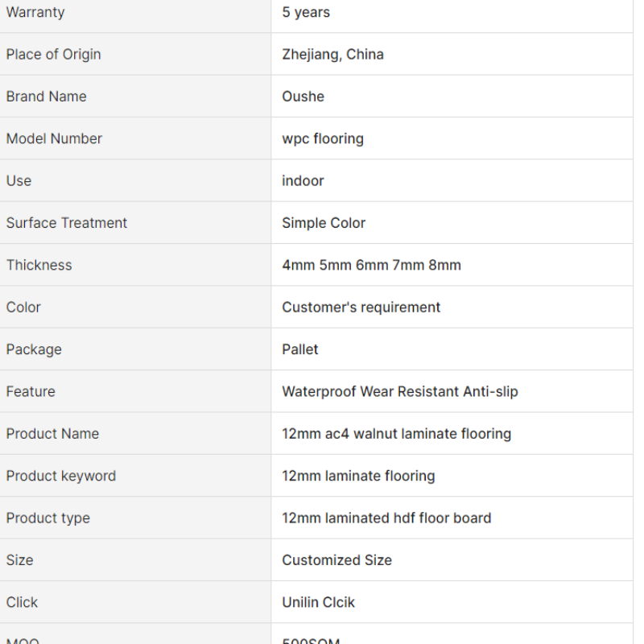Viewport: 644px width, 644px height.
Task: Select the '12mm ac4 walnut laminate flooring' name
Action: point(397,434)
